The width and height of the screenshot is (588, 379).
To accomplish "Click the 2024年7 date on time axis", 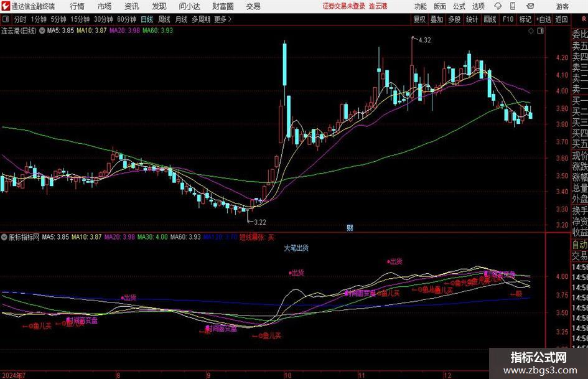I will [x=14, y=375].
